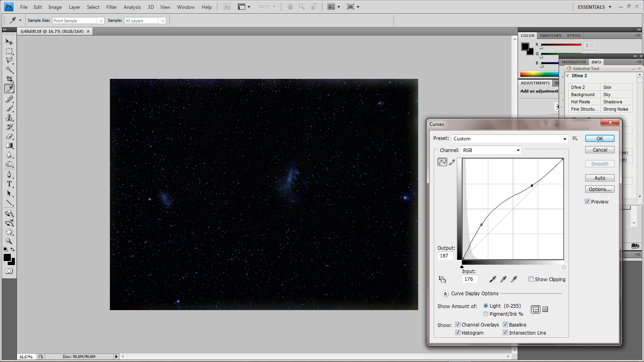Open the Filter menu

pyautogui.click(x=111, y=7)
